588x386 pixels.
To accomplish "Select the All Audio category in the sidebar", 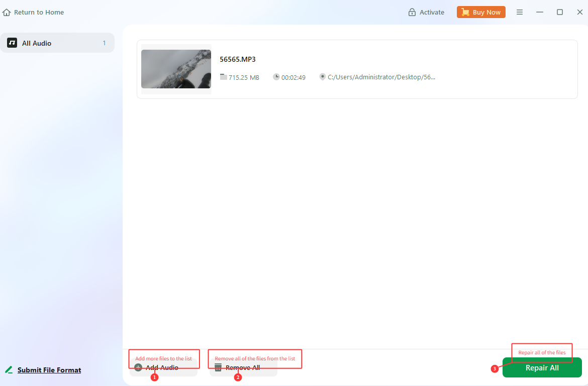I will pos(57,43).
